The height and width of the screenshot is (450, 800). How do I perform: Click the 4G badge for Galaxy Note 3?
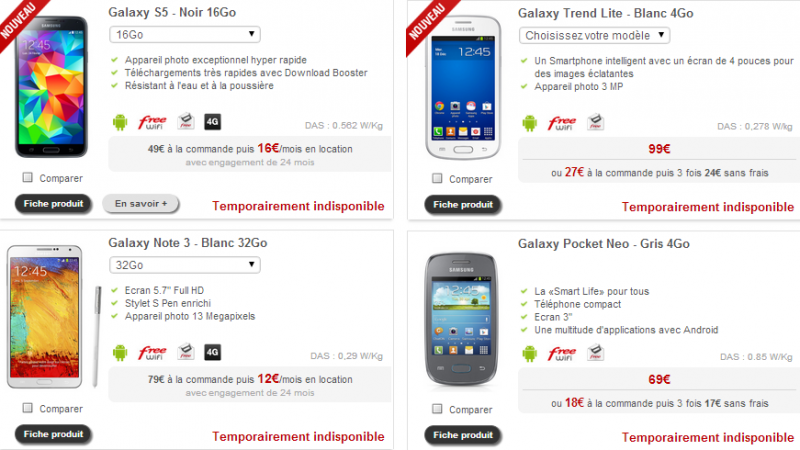coord(212,352)
